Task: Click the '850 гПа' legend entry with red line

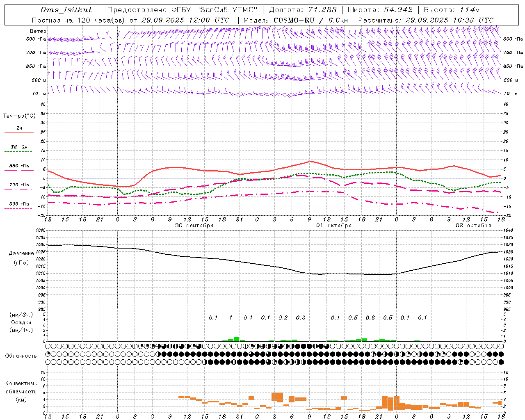Action: coord(19,166)
